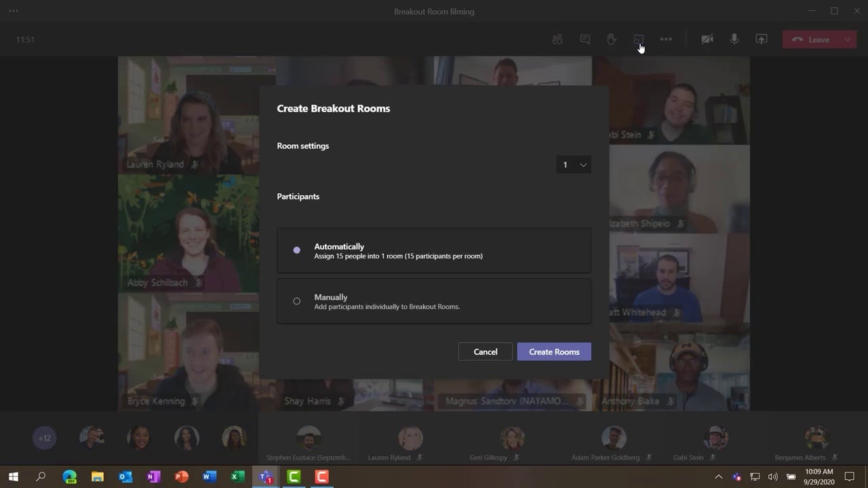Open the chat panel

(x=585, y=39)
